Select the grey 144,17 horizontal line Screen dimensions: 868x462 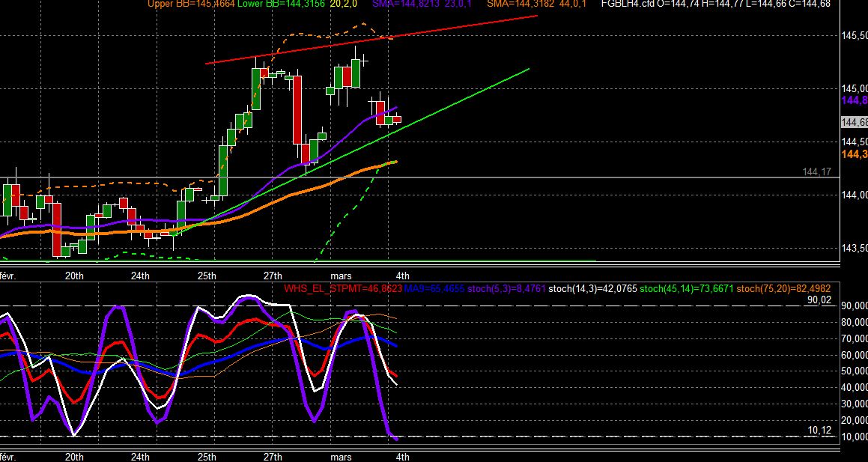pyautogui.click(x=420, y=177)
